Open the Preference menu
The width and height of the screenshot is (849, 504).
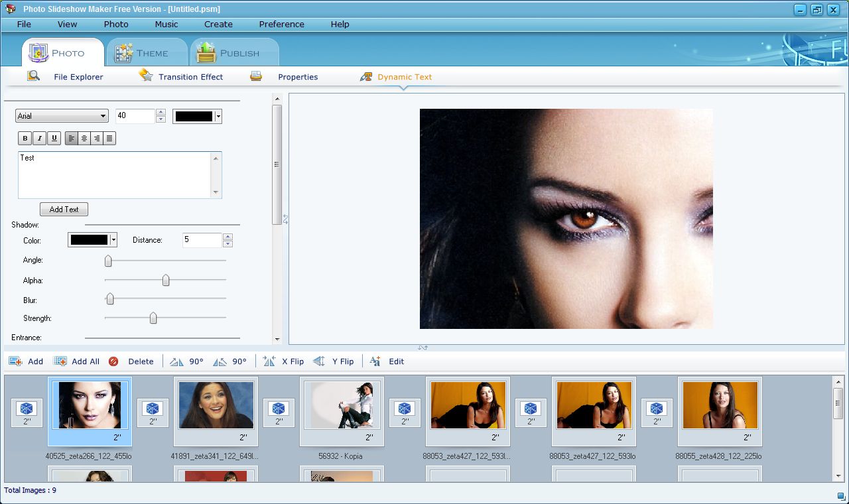(x=281, y=24)
